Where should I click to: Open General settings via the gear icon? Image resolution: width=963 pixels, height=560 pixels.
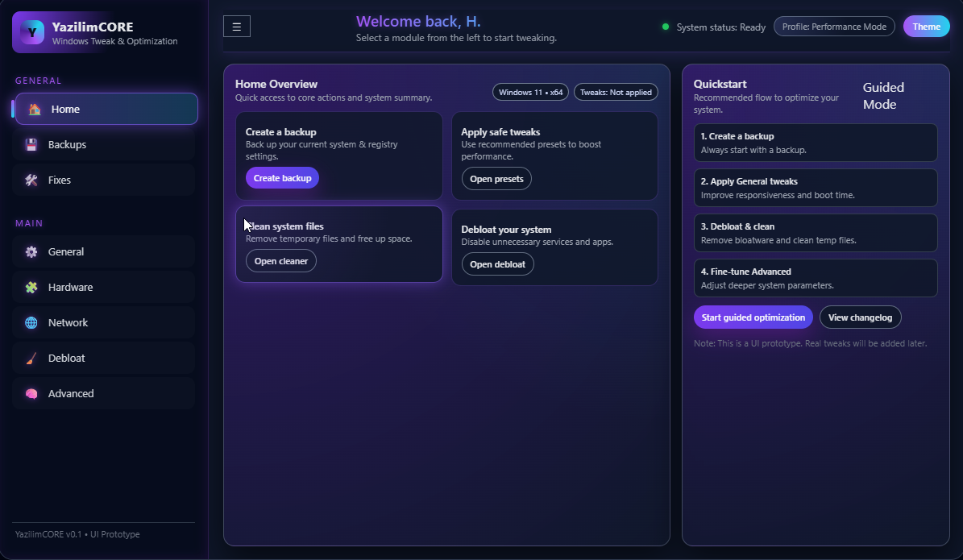click(31, 251)
